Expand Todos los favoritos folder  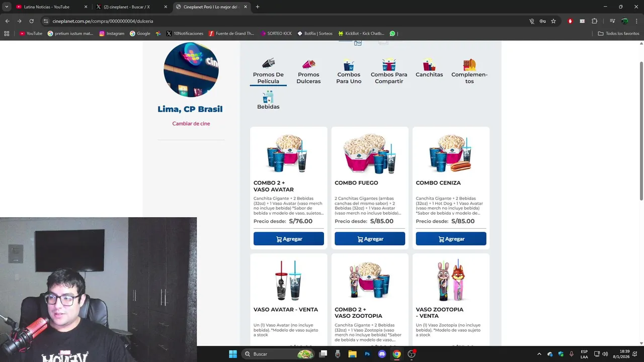(618, 34)
